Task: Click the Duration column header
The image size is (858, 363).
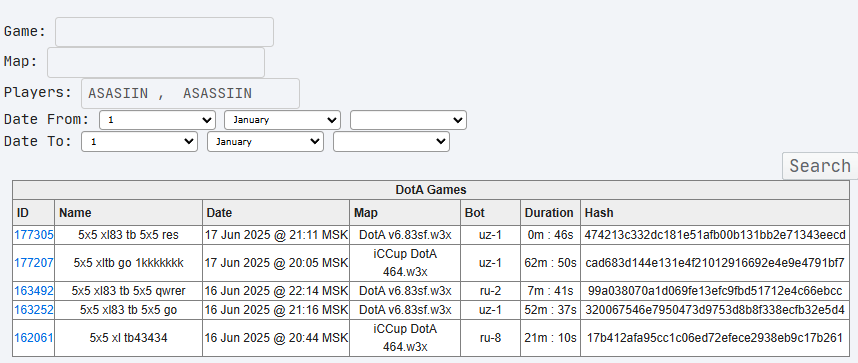Action: click(549, 212)
